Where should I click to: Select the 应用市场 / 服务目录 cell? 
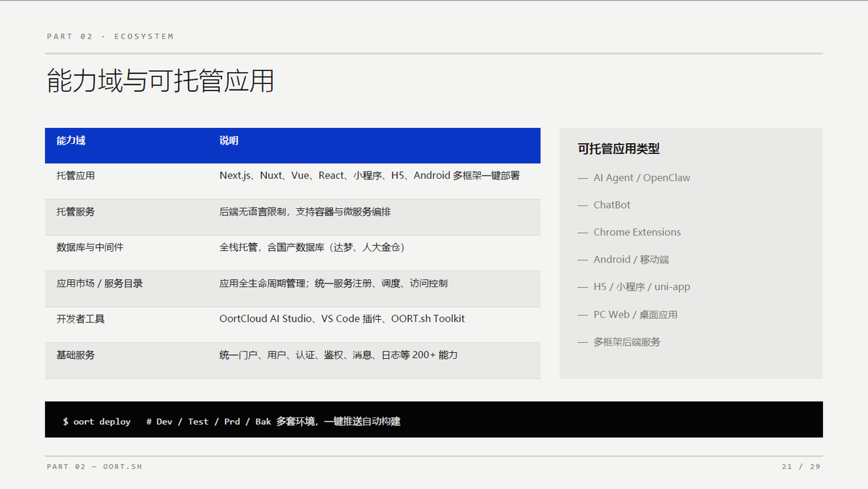(100, 283)
